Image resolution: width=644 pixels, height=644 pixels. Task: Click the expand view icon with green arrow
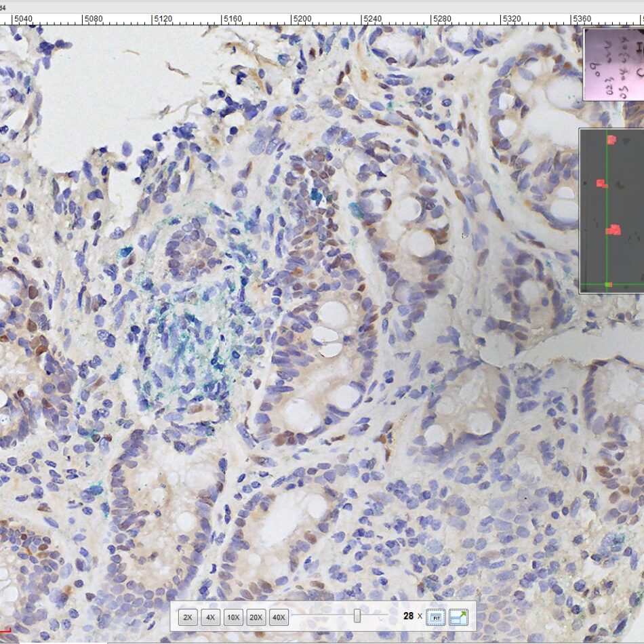point(459,618)
